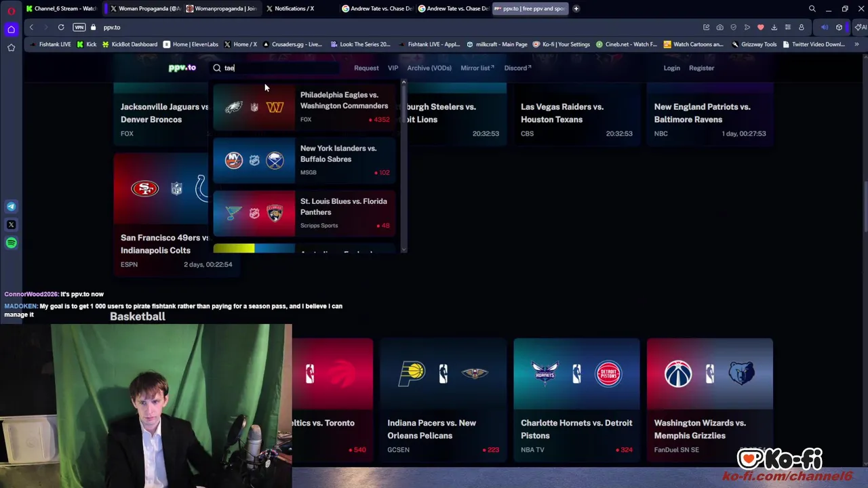The height and width of the screenshot is (488, 868).
Task: Open Washington Wizards vs. Memphis Grizzlies card
Action: coord(710,400)
